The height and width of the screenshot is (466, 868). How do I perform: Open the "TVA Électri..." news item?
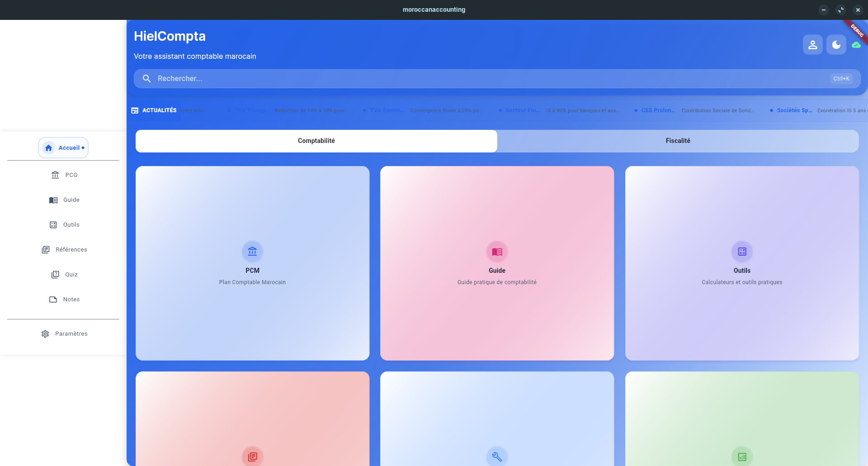point(423,110)
